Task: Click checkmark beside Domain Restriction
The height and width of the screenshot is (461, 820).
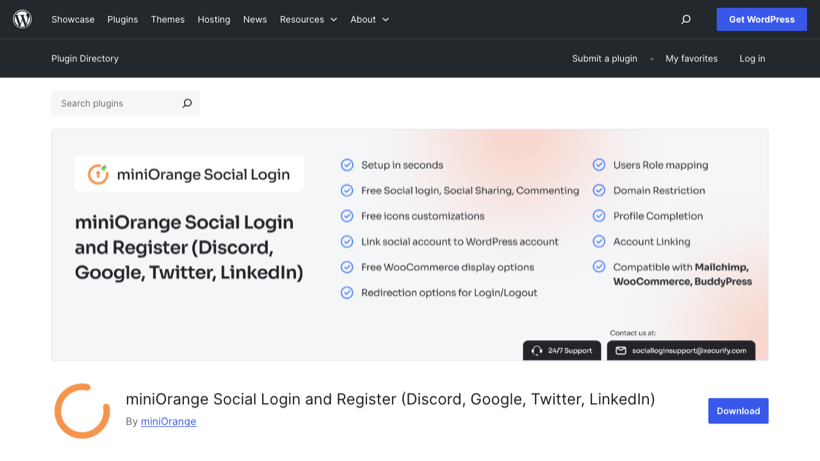Action: 599,190
